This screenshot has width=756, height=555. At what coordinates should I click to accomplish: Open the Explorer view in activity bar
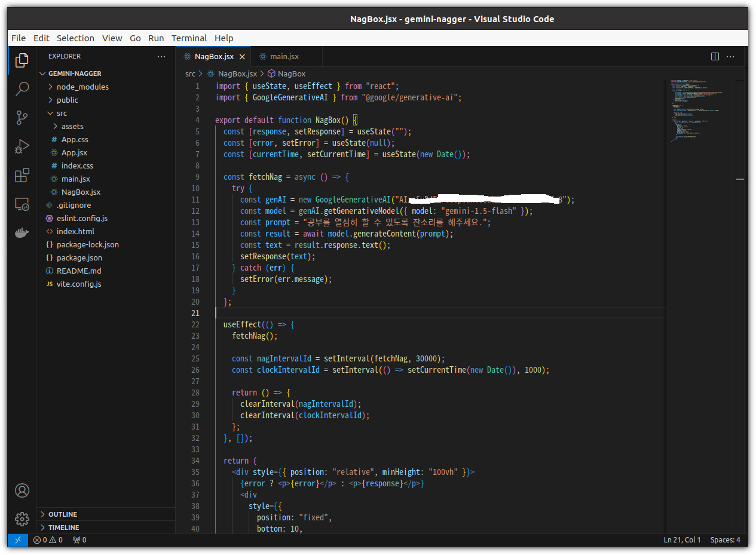(x=22, y=60)
